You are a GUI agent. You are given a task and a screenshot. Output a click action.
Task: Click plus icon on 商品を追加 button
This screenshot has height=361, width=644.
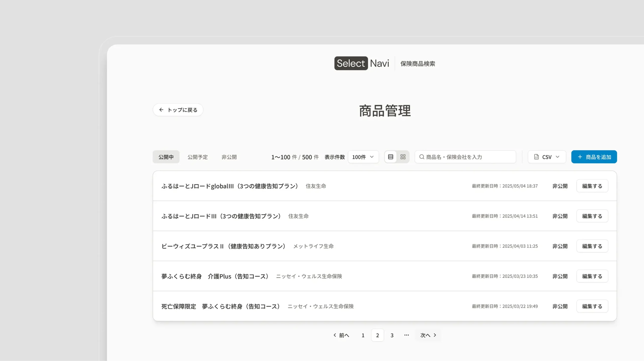pyautogui.click(x=580, y=157)
